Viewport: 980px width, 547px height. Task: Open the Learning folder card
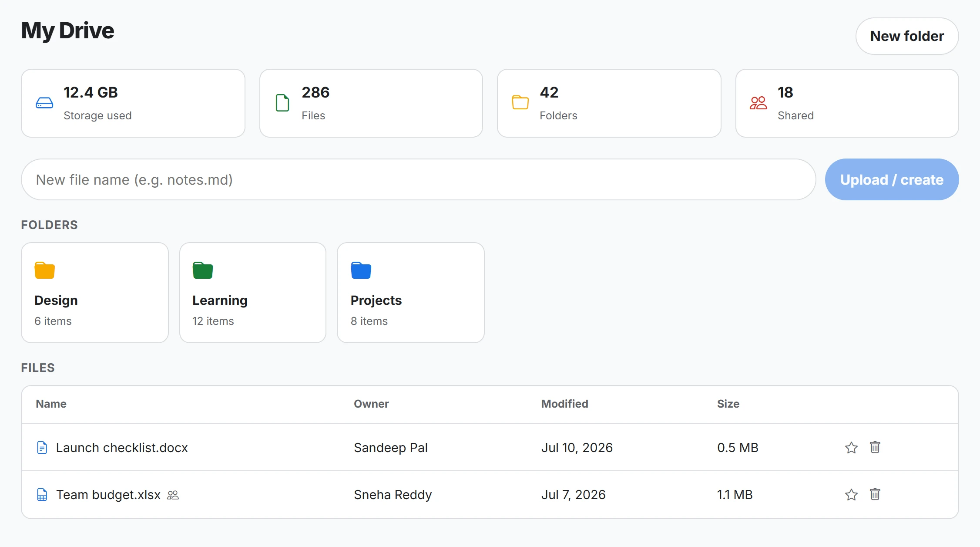pos(253,293)
